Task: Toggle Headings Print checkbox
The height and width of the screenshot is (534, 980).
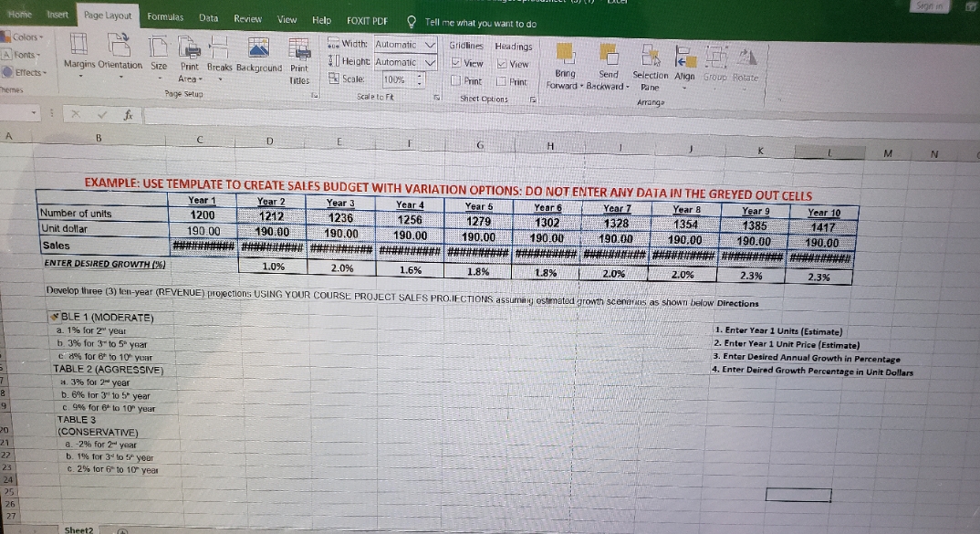Action: tap(501, 81)
